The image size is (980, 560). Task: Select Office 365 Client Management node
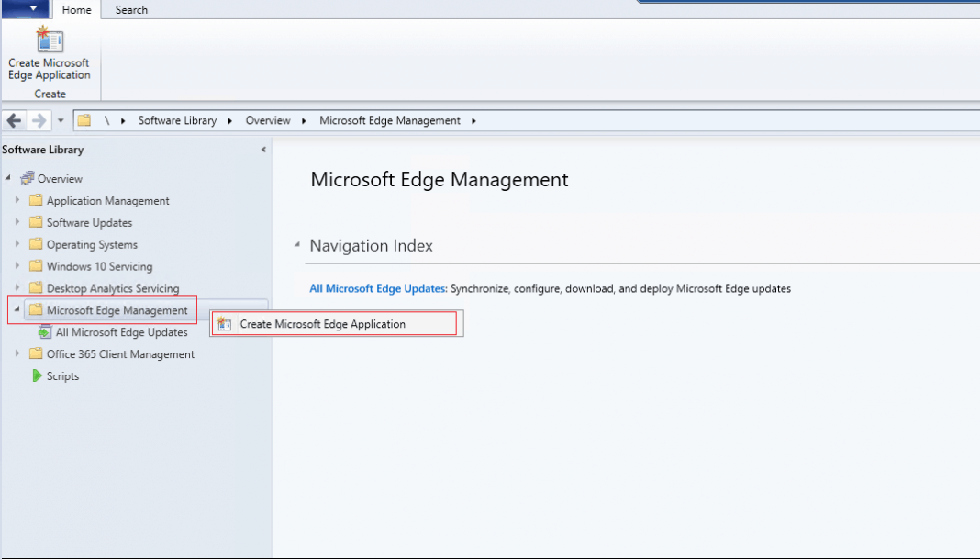[x=120, y=354]
